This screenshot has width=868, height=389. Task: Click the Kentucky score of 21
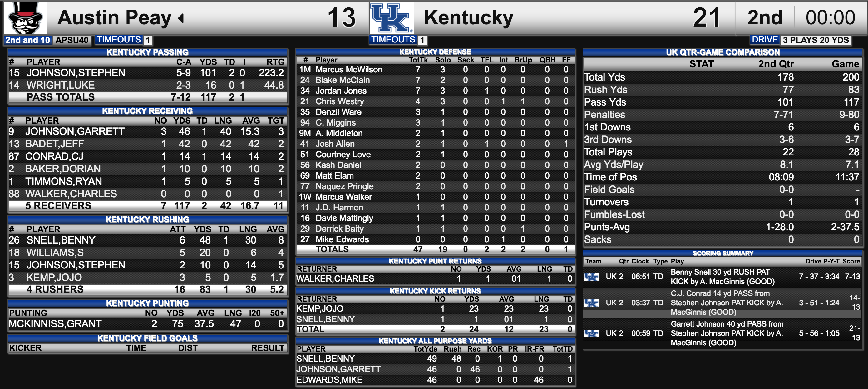pos(707,18)
